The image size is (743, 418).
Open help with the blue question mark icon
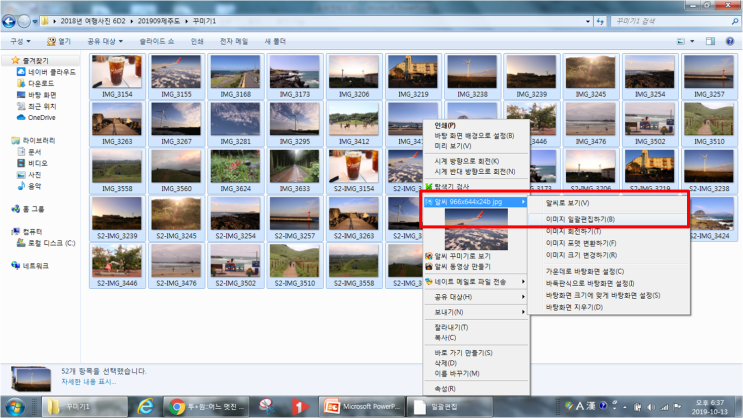point(730,41)
